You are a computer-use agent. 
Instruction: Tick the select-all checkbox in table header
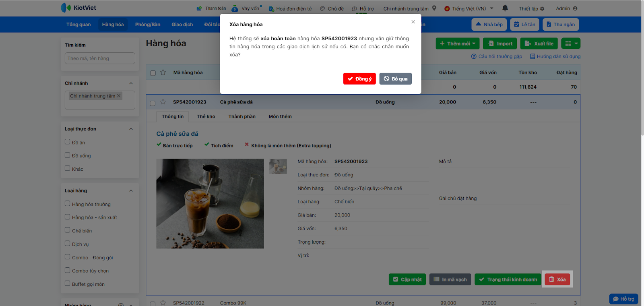pos(153,73)
